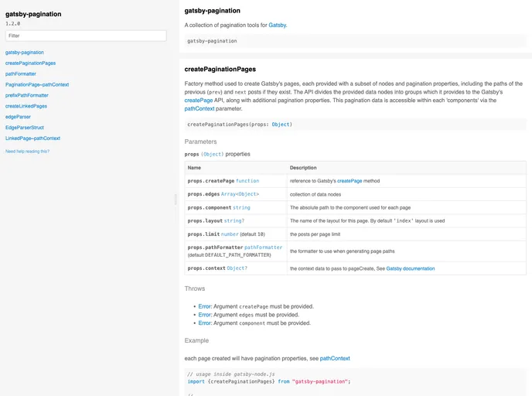This screenshot has height=396, width=532.
Task: Click the Filter input field
Action: point(86,36)
